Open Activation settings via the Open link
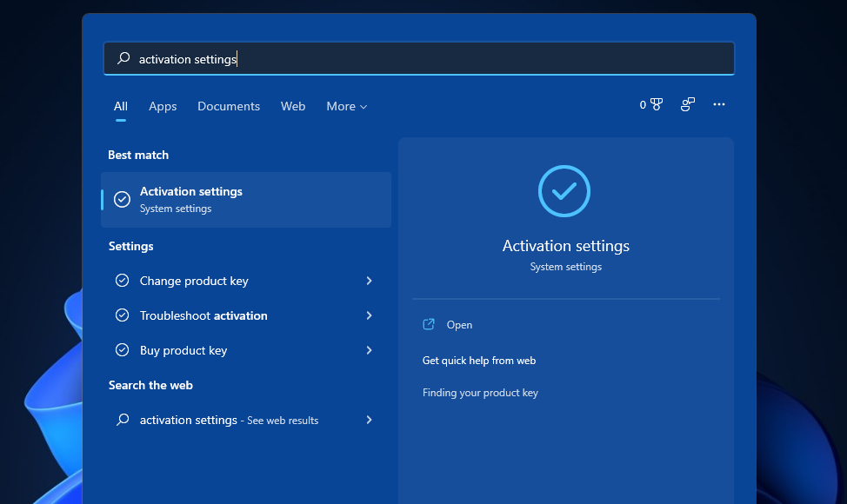Viewport: 847px width, 504px height. click(459, 324)
